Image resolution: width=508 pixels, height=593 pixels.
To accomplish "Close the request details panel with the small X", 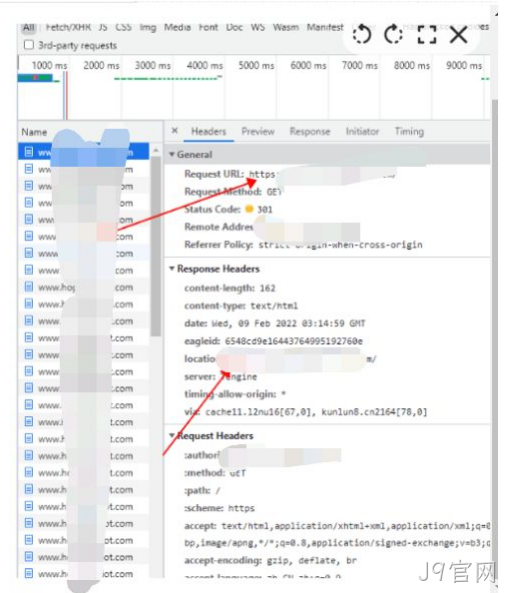I will (x=174, y=130).
